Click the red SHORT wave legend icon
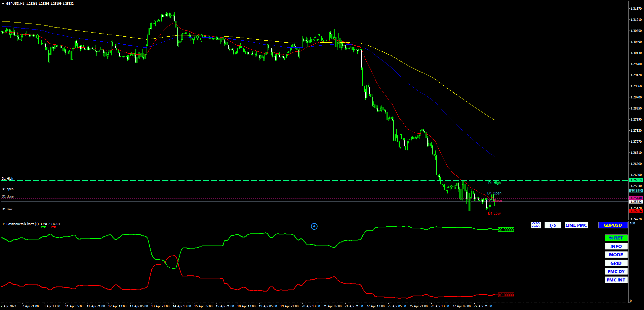 [x=54, y=227]
